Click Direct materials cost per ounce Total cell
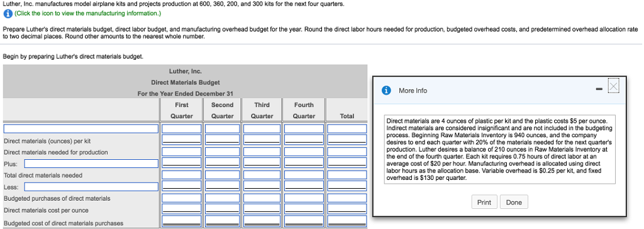Viewport: 644px width, 229px height. 347,209
